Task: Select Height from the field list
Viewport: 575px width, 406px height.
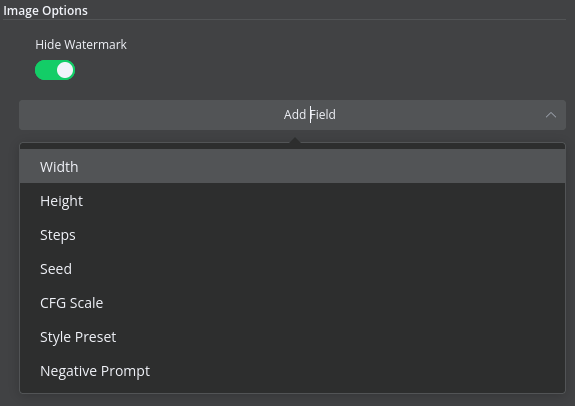Action: click(x=292, y=201)
